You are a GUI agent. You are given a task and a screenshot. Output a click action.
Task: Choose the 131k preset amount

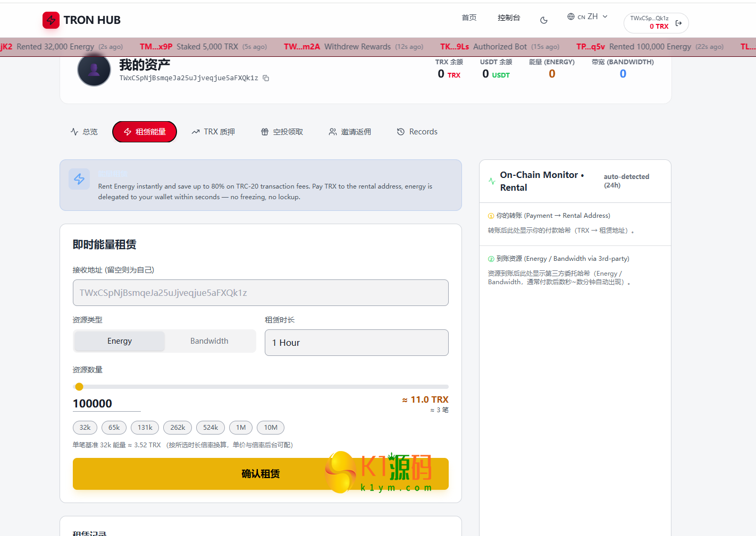(145, 428)
